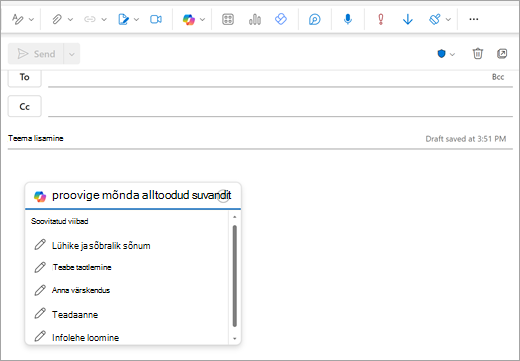
Task: Click the Copilot logo in prompt box
Action: [x=40, y=196]
